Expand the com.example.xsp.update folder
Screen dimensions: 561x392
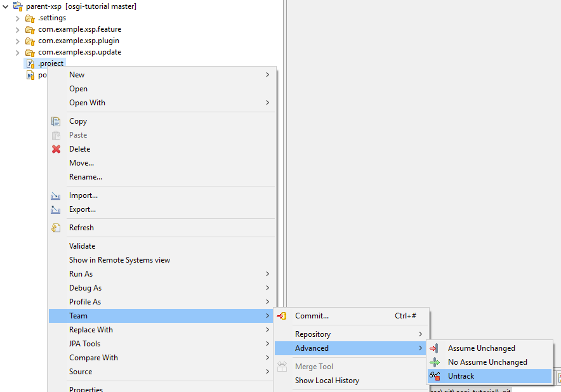point(18,52)
